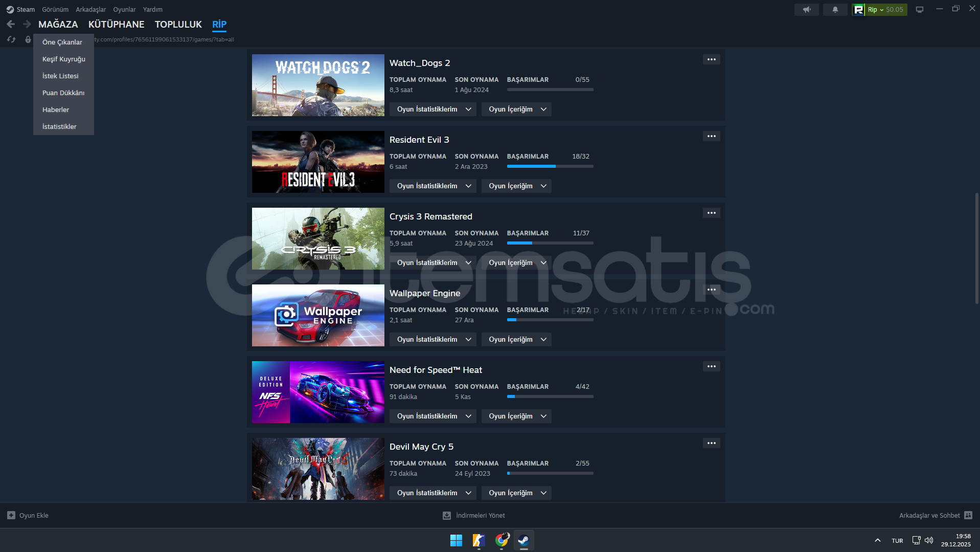Open friends list icon at bottom right

(x=968, y=515)
